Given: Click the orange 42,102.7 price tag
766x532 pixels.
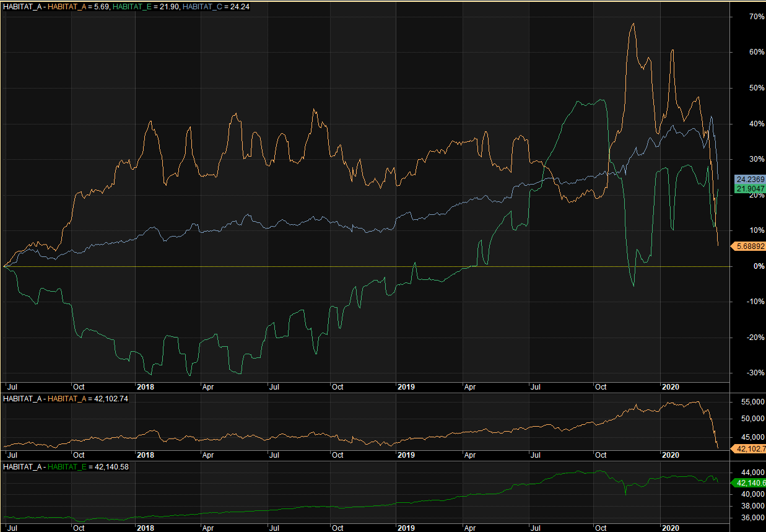Looking at the screenshot, I should [749, 449].
